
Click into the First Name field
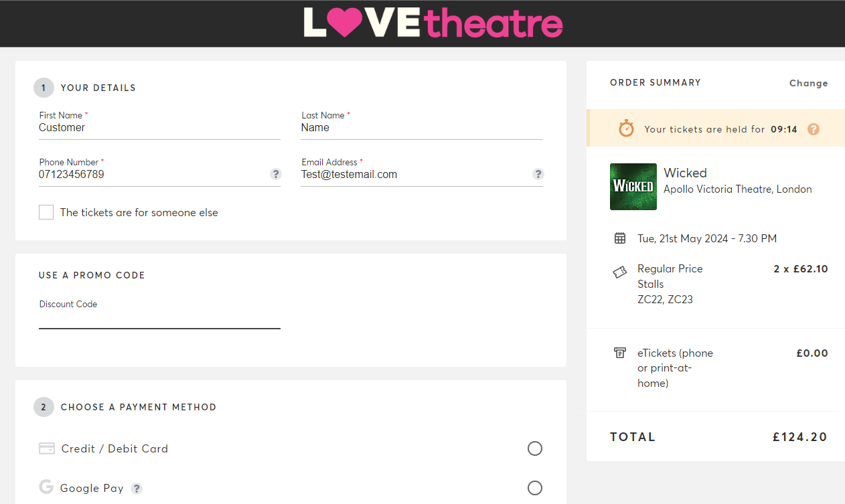[x=159, y=128]
